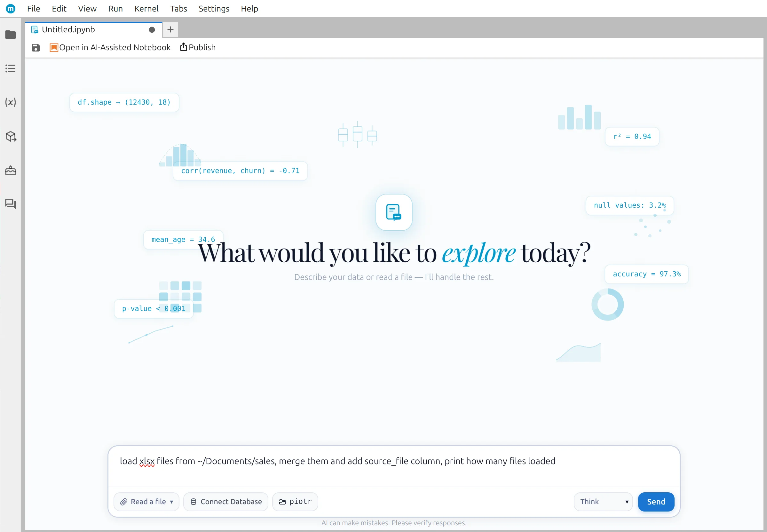Open the variable inspector (x) icon
The width and height of the screenshot is (767, 532).
tap(11, 102)
